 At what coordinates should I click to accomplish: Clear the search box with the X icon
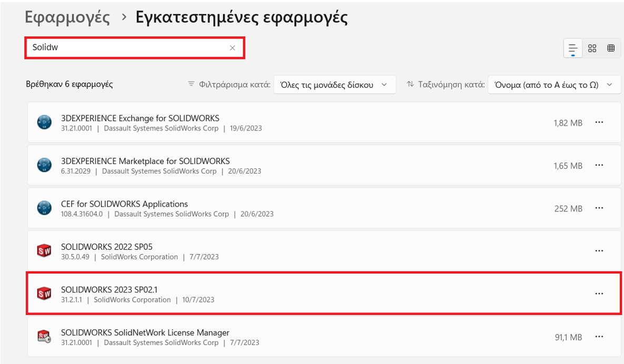click(x=233, y=48)
